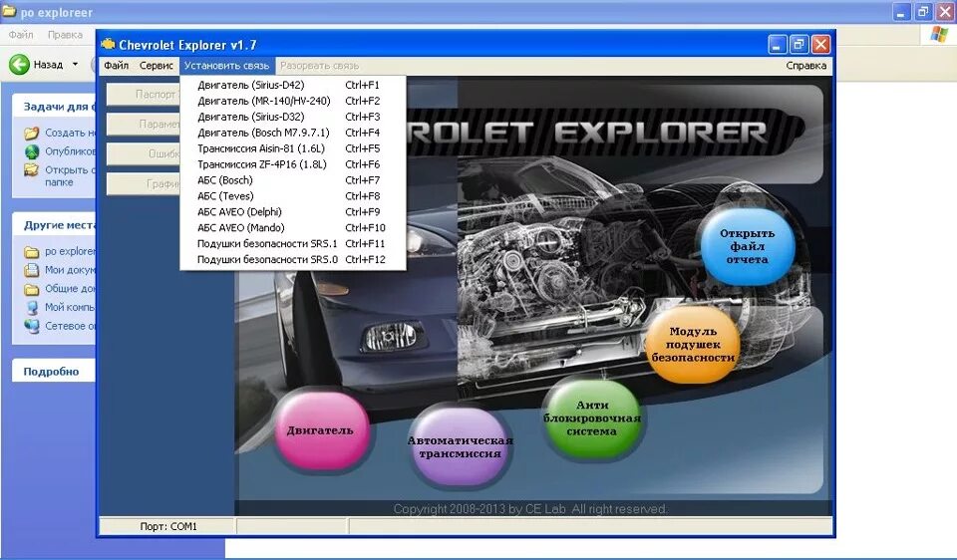
Task: Click the Открыть общий доступ folder icon
Action: 32,170
